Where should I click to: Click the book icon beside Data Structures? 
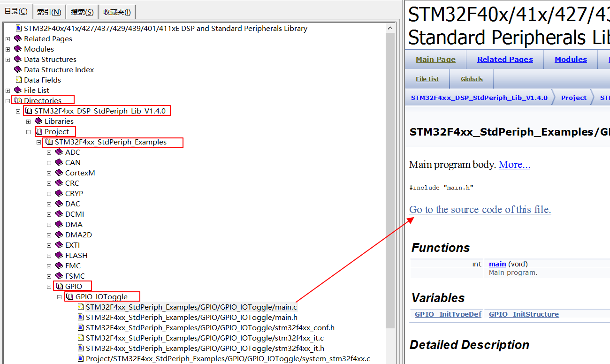pyautogui.click(x=18, y=59)
